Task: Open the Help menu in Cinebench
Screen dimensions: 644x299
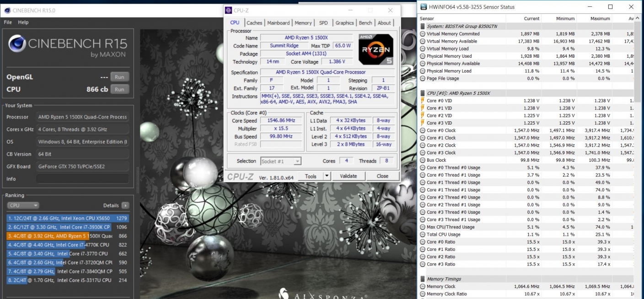Action: tap(23, 22)
